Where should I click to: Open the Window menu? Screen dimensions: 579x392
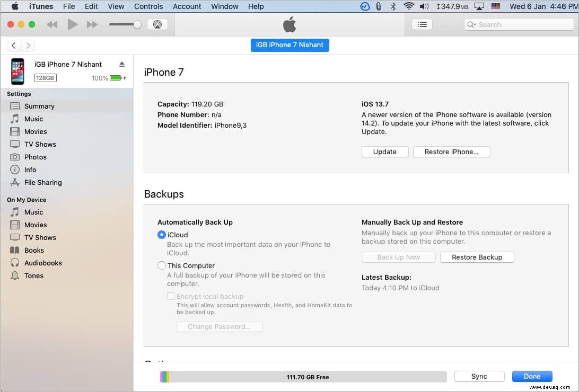[x=224, y=6]
